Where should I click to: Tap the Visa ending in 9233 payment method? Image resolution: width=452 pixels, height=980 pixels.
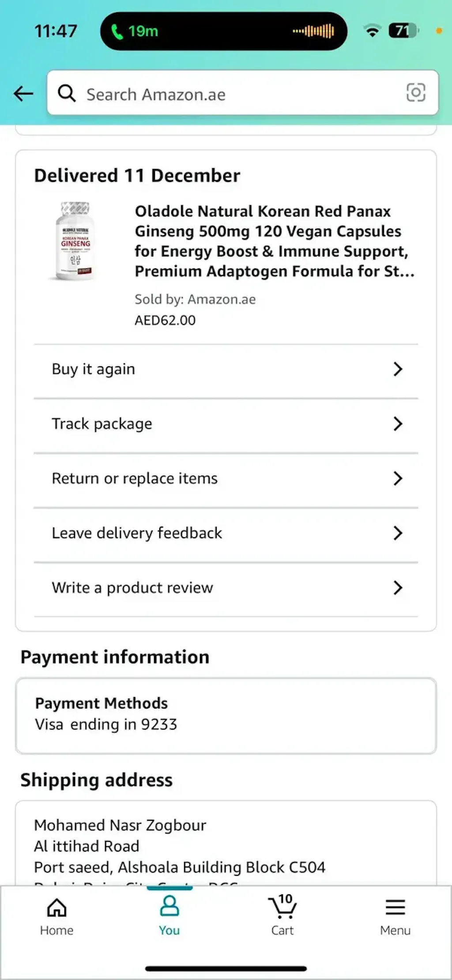[x=106, y=725]
